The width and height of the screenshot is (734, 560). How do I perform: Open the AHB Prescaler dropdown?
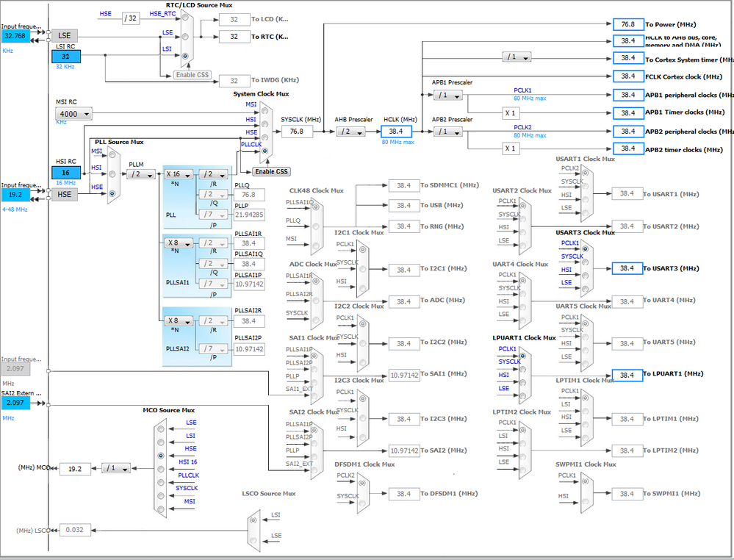tap(350, 132)
